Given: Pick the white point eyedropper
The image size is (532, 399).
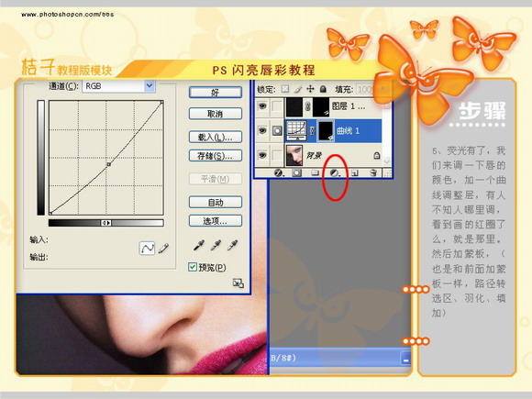Looking at the screenshot, I should [x=232, y=245].
